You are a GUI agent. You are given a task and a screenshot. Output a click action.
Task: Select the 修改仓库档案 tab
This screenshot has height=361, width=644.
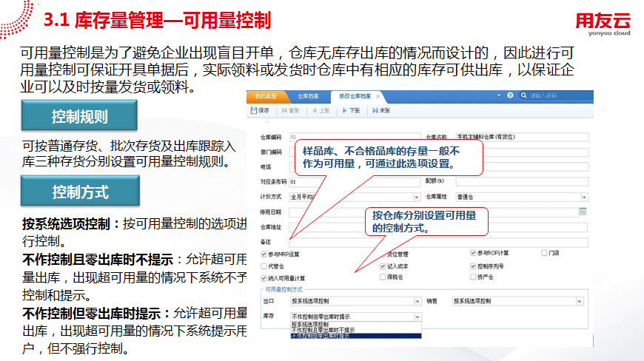tap(355, 96)
